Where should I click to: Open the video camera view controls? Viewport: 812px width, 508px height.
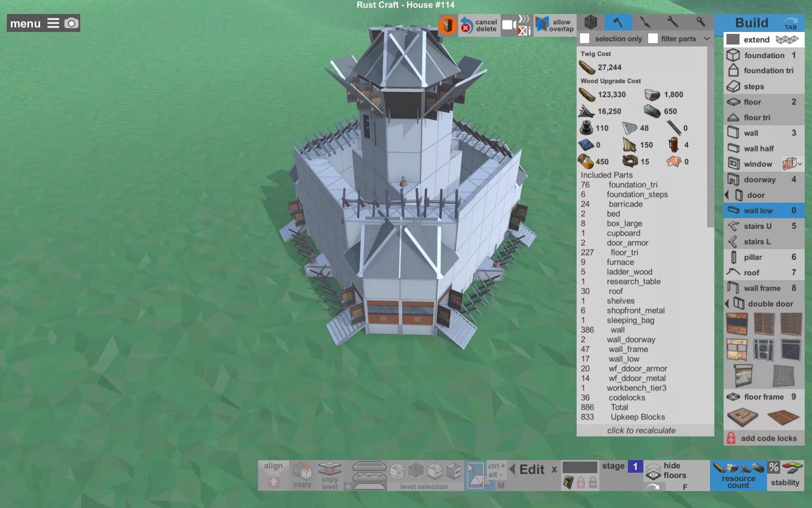509,25
